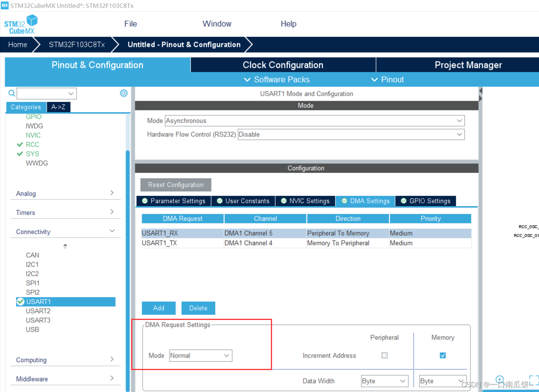Open the User Constants tab

click(243, 201)
